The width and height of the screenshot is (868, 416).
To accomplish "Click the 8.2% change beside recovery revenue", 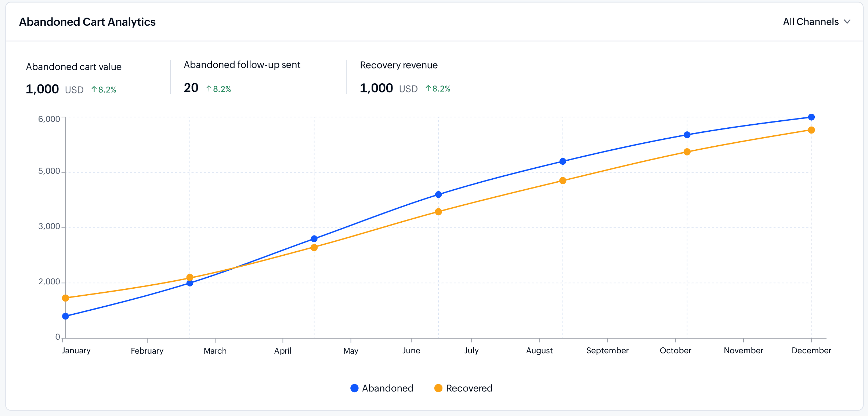I will 438,88.
